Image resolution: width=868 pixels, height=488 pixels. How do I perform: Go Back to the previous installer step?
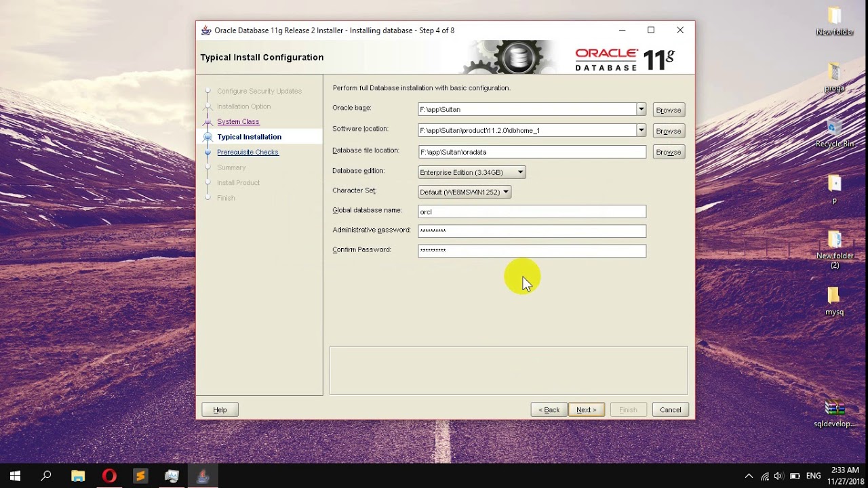[549, 409]
